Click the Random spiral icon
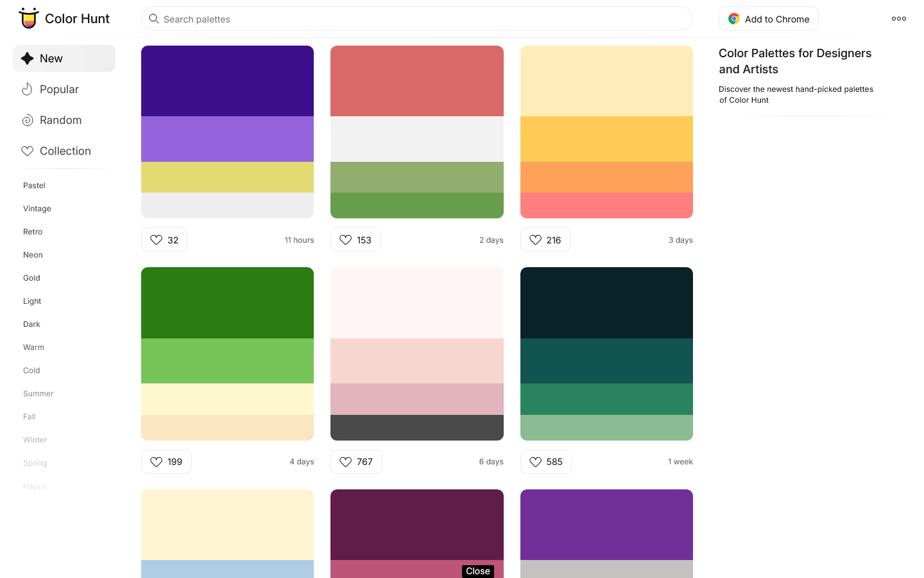The width and height of the screenshot is (924, 578). tap(27, 120)
